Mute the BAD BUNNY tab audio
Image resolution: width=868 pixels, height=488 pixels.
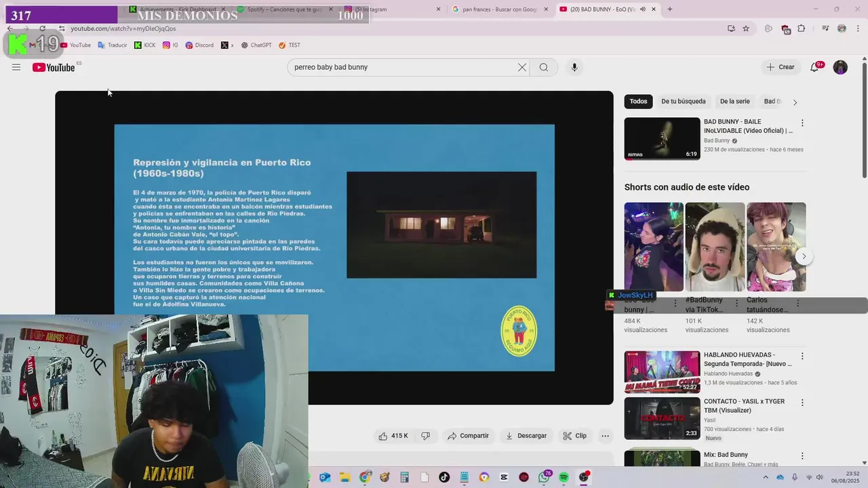[x=642, y=9]
